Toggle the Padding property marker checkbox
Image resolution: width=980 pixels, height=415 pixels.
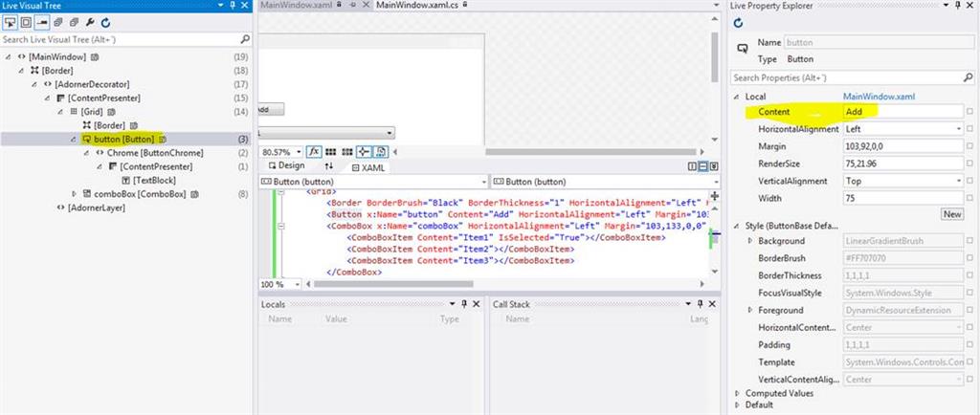[x=969, y=344]
